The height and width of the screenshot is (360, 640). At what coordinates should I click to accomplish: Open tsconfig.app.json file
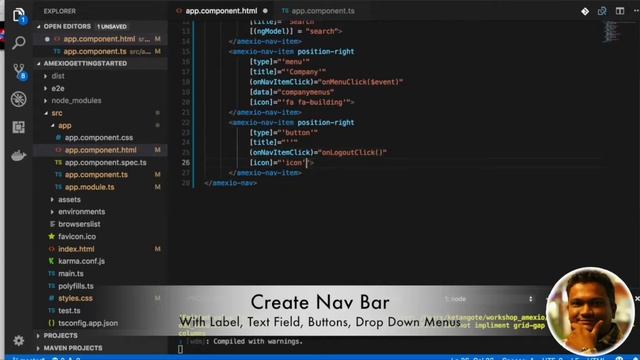tap(88, 323)
